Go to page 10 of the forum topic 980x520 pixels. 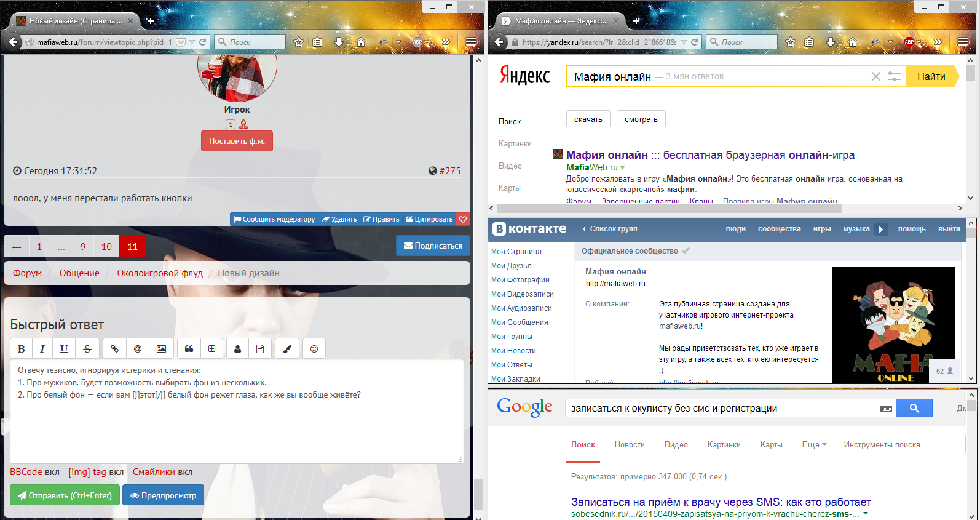[106, 246]
